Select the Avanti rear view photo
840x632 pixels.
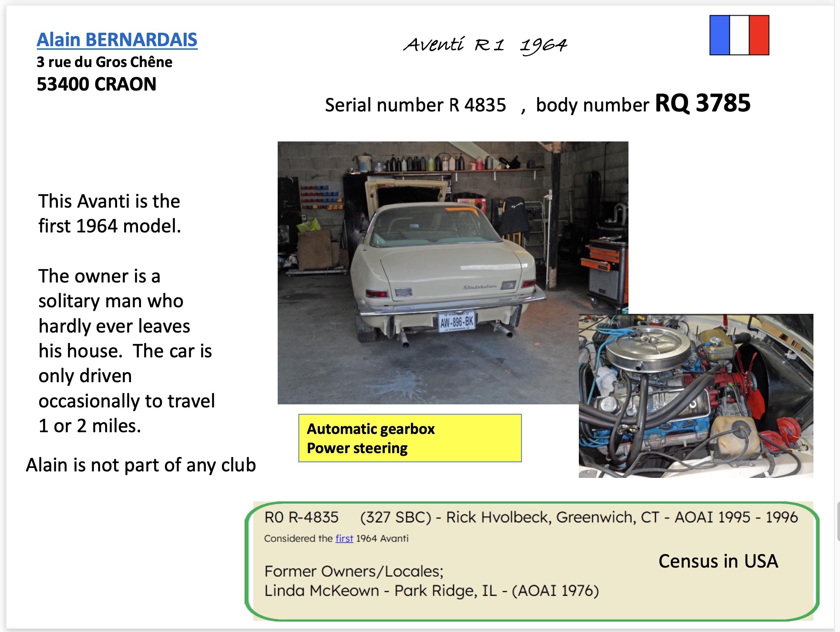(x=453, y=272)
